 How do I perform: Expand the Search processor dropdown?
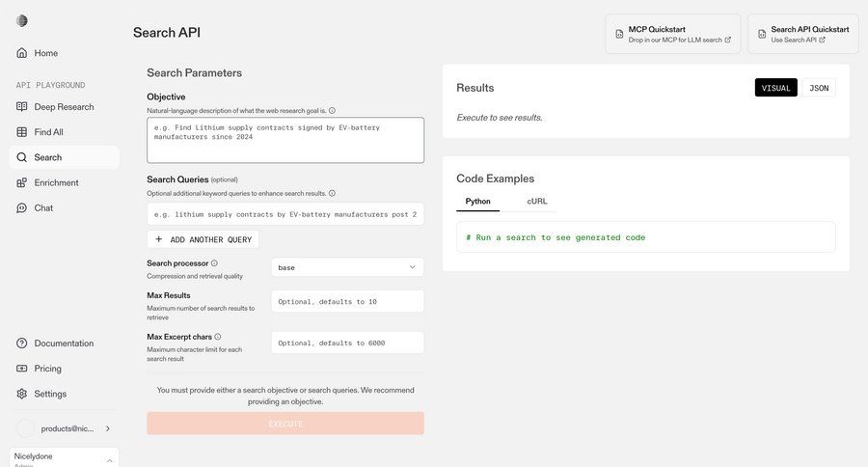347,267
